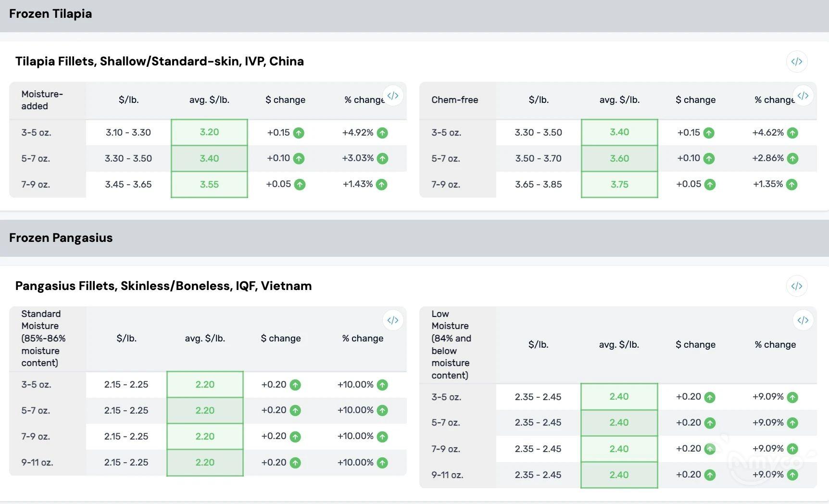Click up arrow beside Standard Moisture 7-9 oz. +0.20
829x504 pixels.
295,437
